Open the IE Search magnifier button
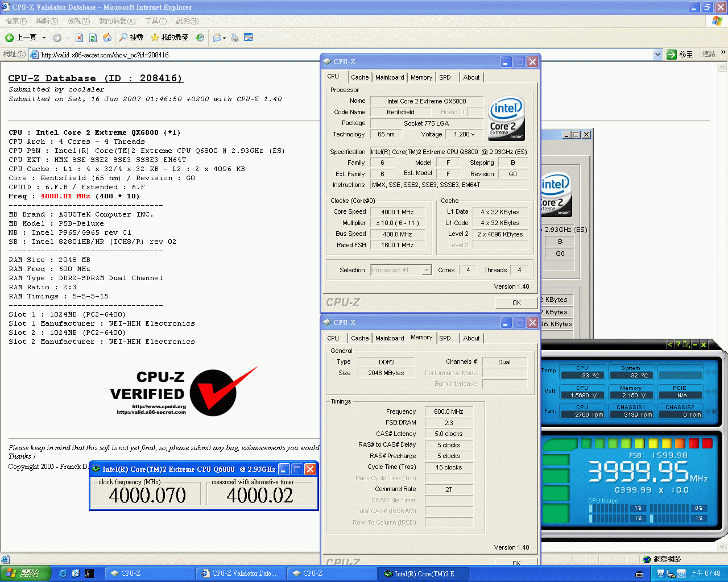The height and width of the screenshot is (582, 728). click(131, 38)
